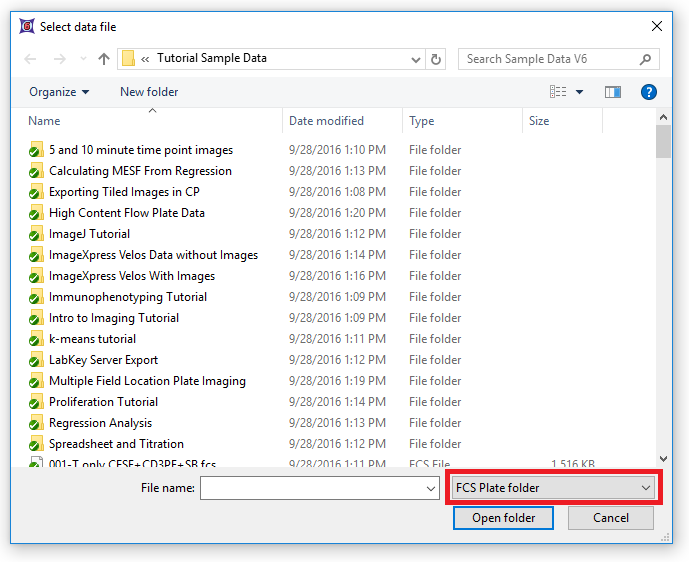Expand the view options dropdown arrow
This screenshot has height=562, width=689.
(580, 92)
